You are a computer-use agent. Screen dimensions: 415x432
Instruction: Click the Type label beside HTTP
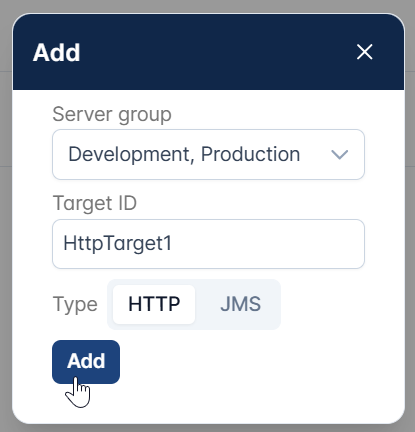(x=75, y=304)
